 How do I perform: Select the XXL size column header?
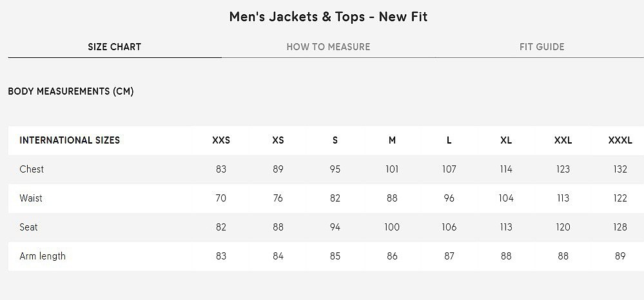point(563,140)
